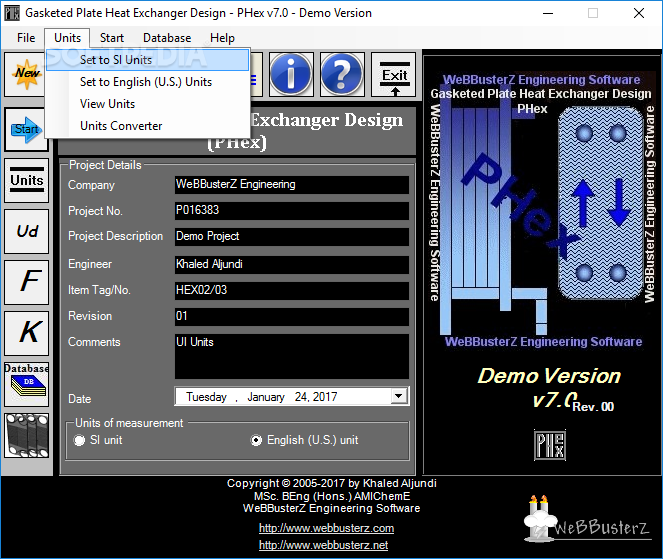
Task: Visit the webbusterz.com link
Action: tap(326, 528)
